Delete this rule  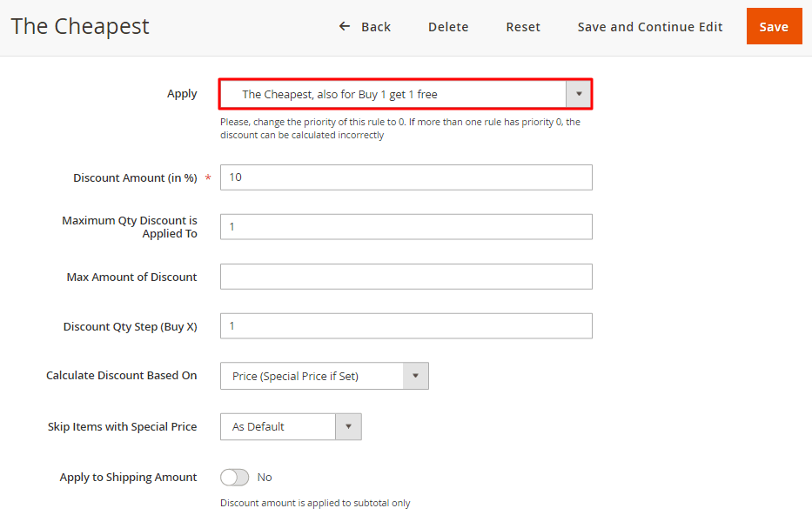tap(448, 27)
